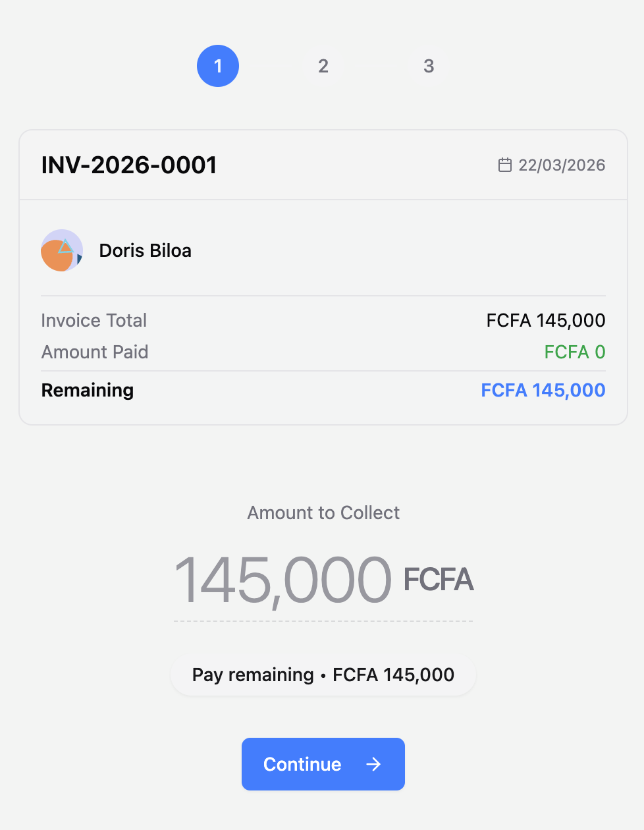The width and height of the screenshot is (644, 830).
Task: Click the Invoice Total label
Action: coord(94,320)
